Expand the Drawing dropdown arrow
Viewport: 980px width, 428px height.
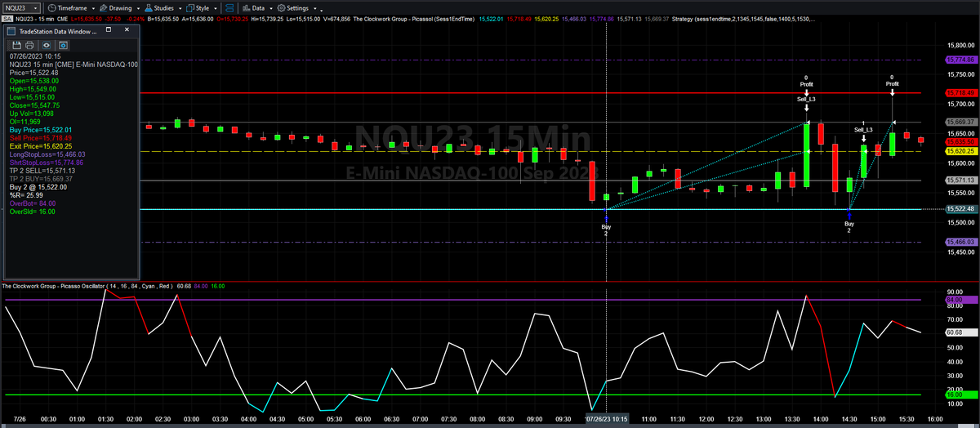point(138,9)
